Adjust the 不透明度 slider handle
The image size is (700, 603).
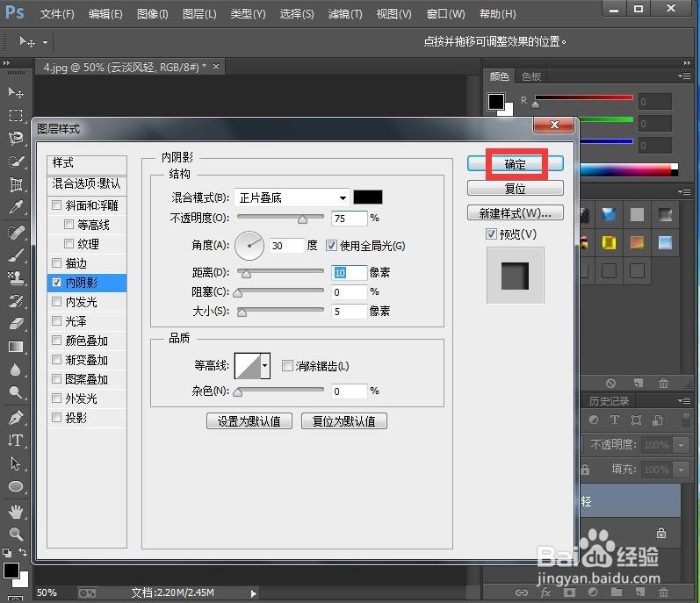[303, 220]
